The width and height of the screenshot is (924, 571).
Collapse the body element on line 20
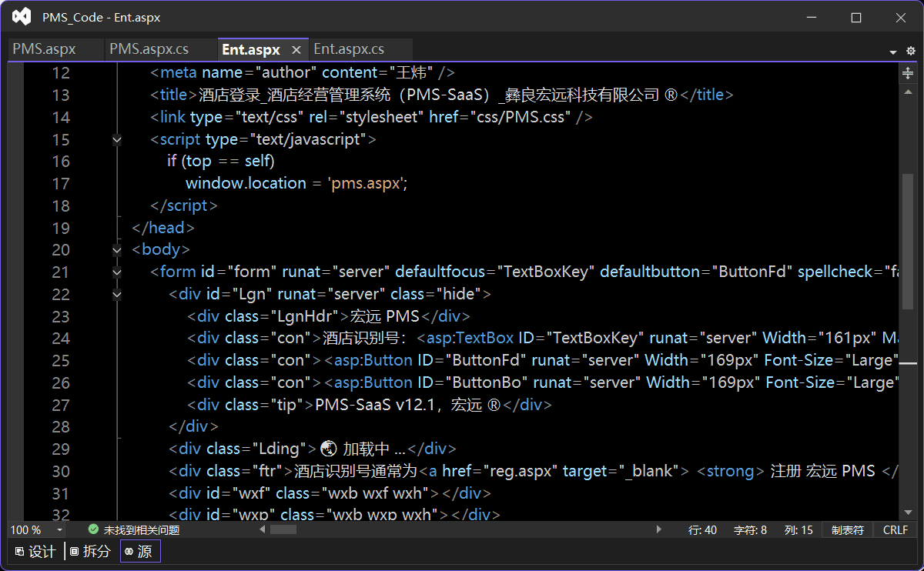[x=117, y=250]
